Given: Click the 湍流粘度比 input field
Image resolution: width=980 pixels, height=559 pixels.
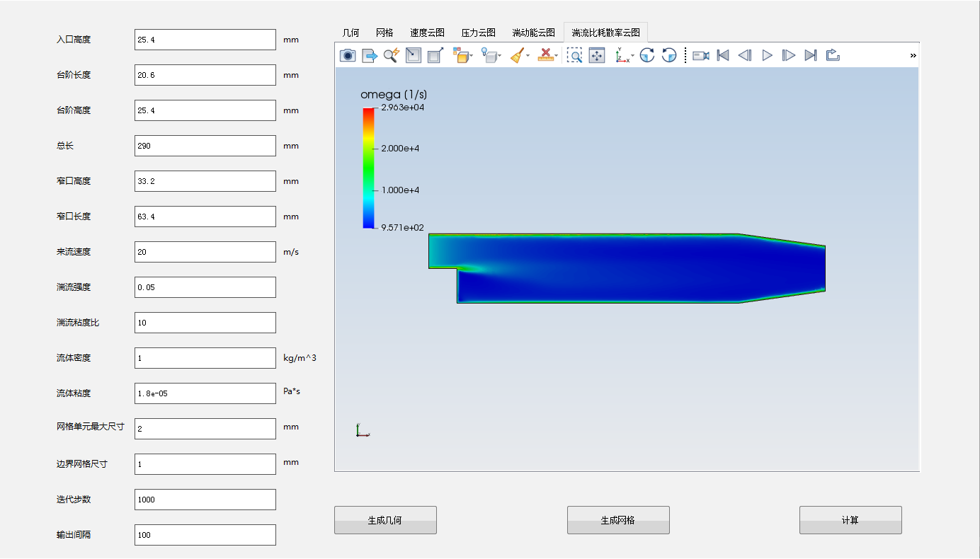Looking at the screenshot, I should pyautogui.click(x=205, y=323).
